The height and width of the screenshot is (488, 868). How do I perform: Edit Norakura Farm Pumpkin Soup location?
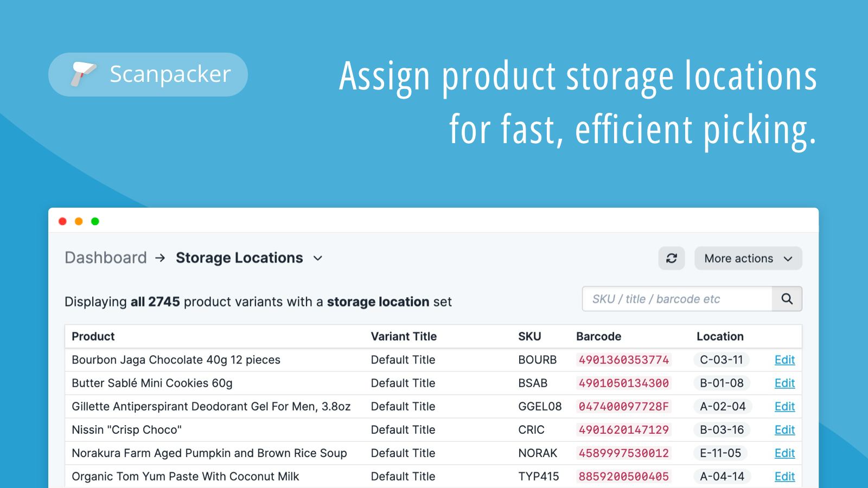(x=784, y=453)
